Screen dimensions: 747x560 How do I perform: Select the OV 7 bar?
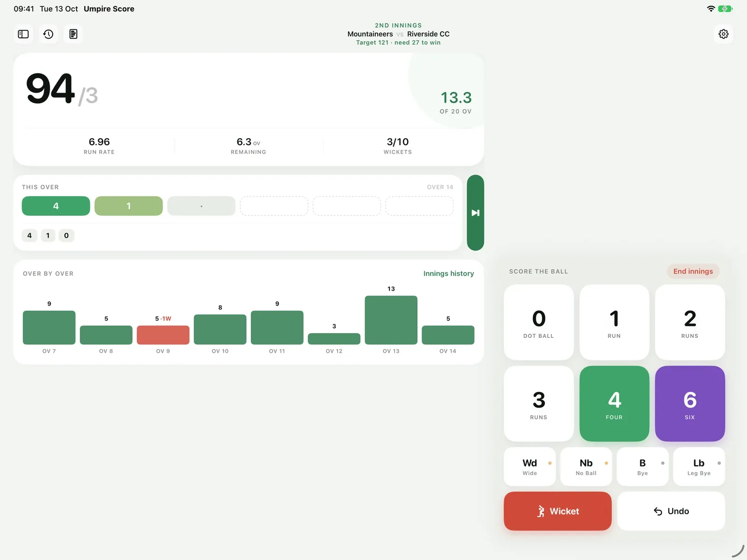tap(49, 328)
